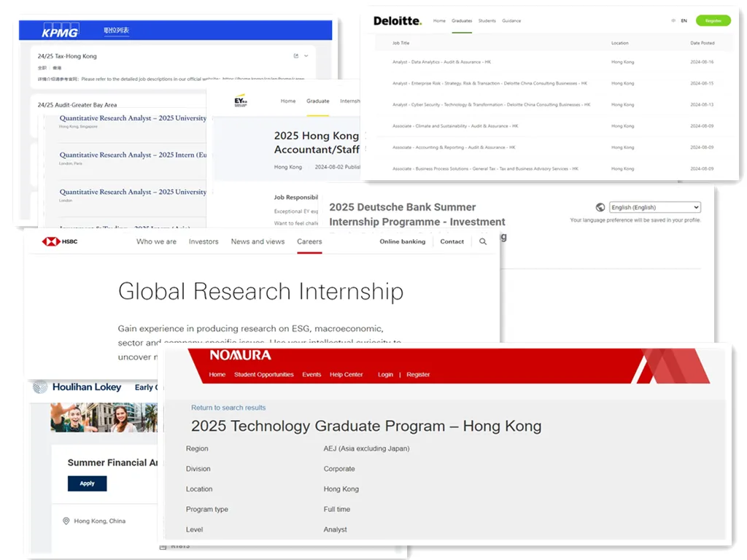Select the Graduate tab on EY page
The height and width of the screenshot is (560, 747).
coord(318,101)
